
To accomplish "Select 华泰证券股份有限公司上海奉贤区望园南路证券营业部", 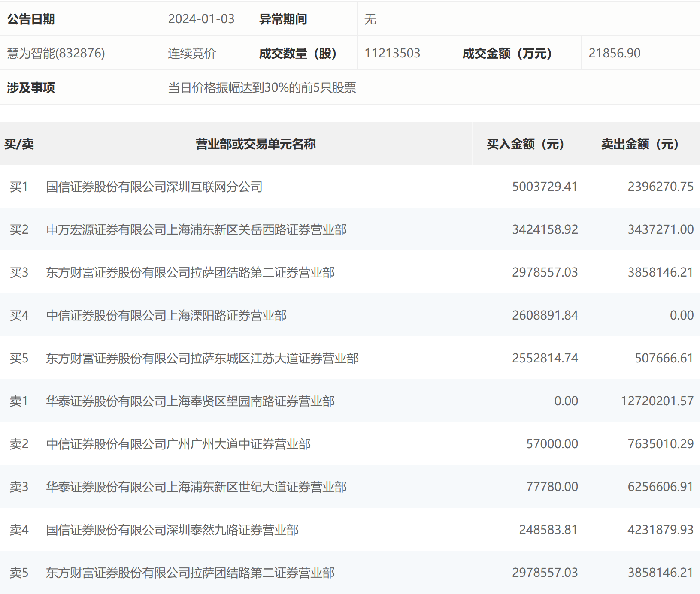I will tap(190, 401).
